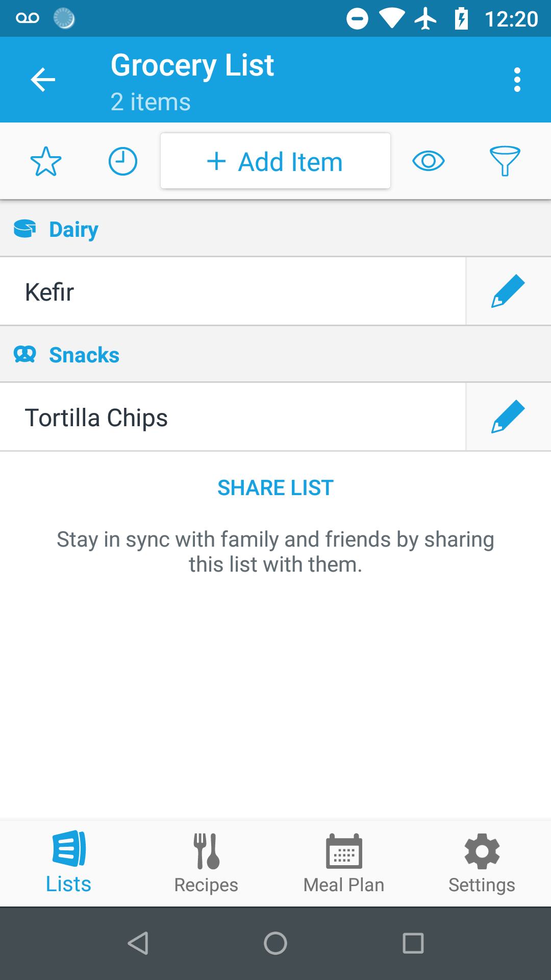Open the Settings tab
The height and width of the screenshot is (980, 551).
tap(482, 863)
